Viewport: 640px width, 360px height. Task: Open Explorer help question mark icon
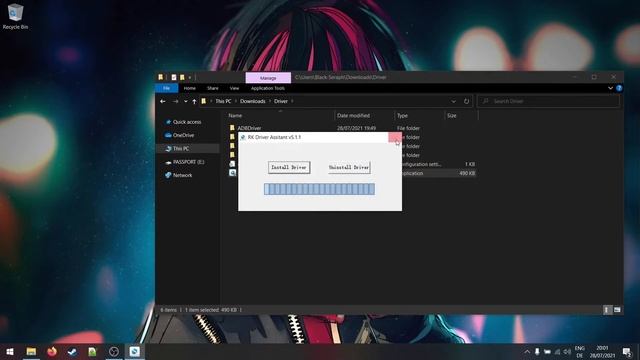tap(619, 88)
